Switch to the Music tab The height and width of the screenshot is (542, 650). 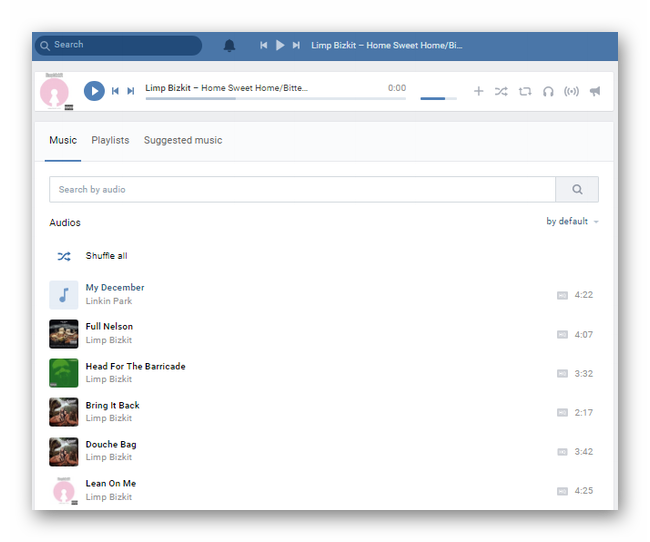(x=63, y=140)
